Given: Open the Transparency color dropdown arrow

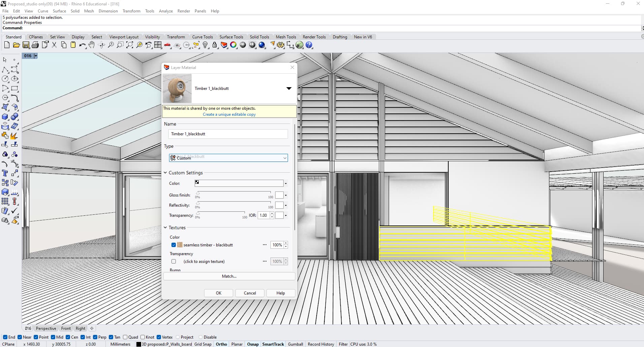Looking at the screenshot, I should click(x=286, y=215).
